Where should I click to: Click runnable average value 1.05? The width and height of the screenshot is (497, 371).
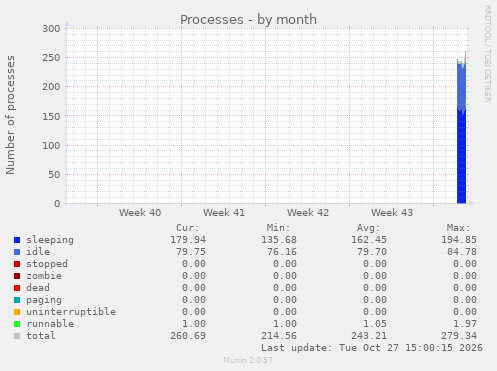375,324
